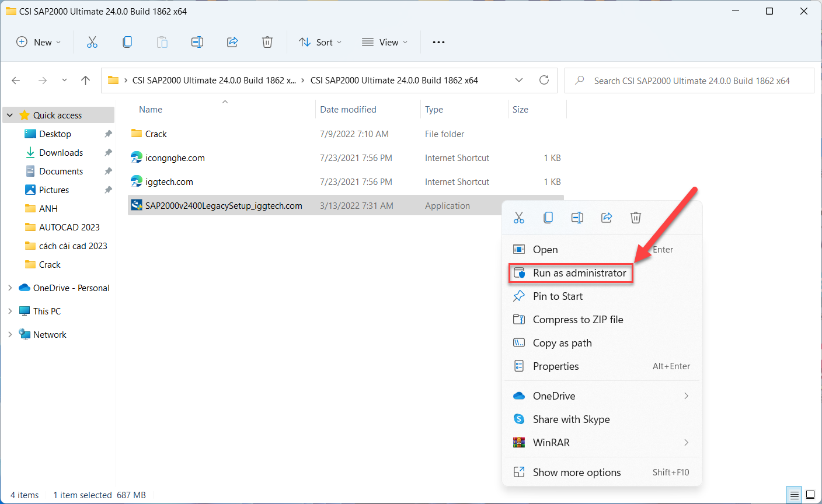Click the Share icon in the context menu
This screenshot has height=504, width=822.
607,218
